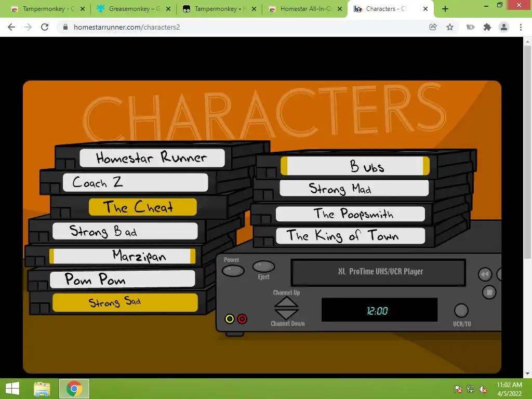Viewport: 532px width, 399px height.
Task: Click the forward navigation arrow
Action: 28,27
